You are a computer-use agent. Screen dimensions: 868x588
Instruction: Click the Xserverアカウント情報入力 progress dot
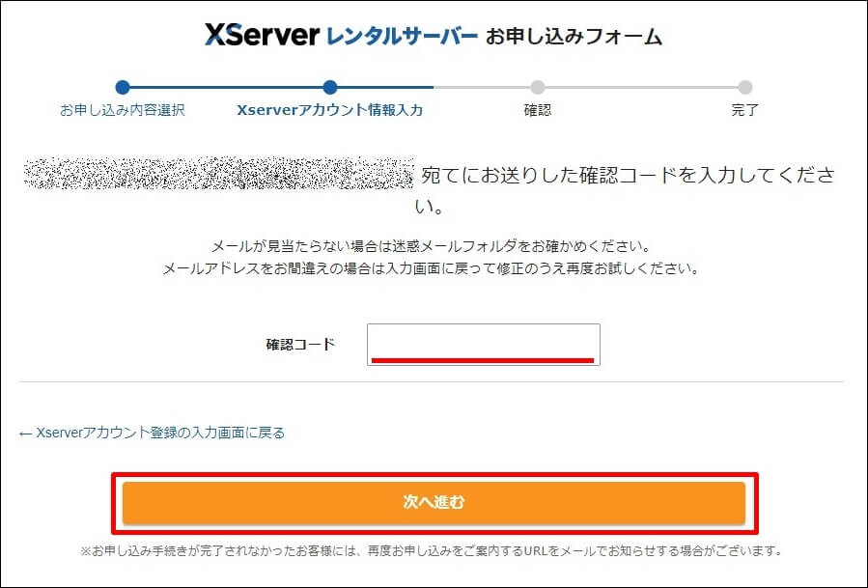330,87
